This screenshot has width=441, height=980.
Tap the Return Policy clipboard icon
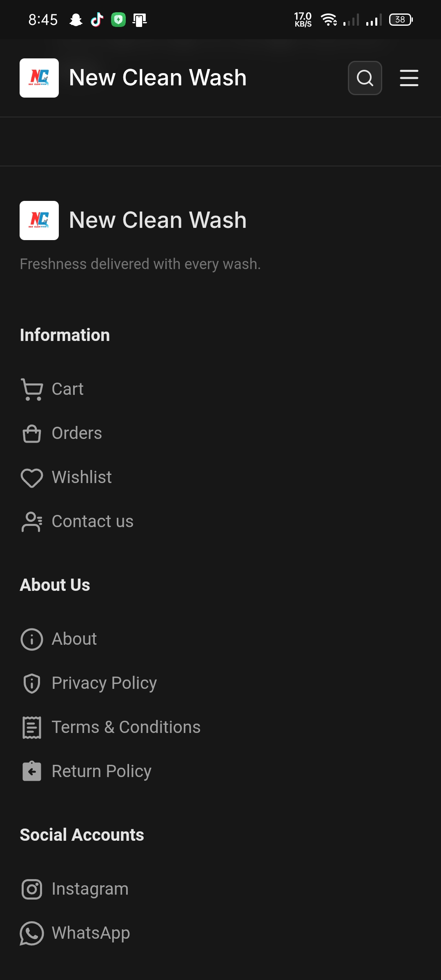click(x=32, y=771)
